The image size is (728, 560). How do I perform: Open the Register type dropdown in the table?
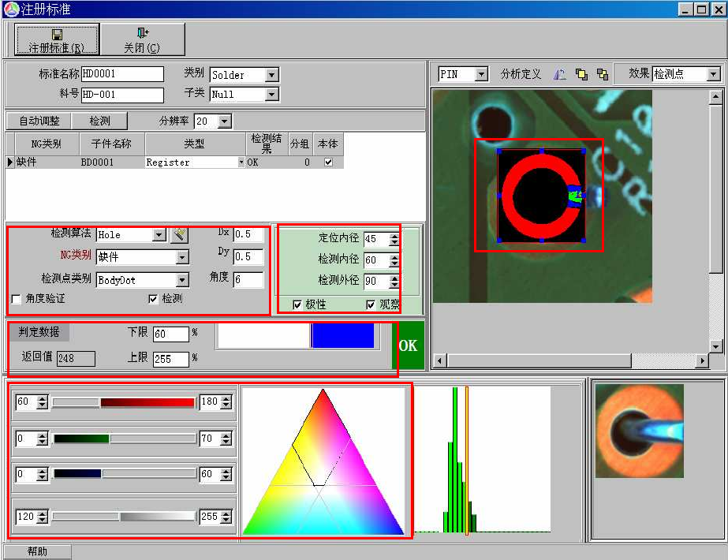241,162
